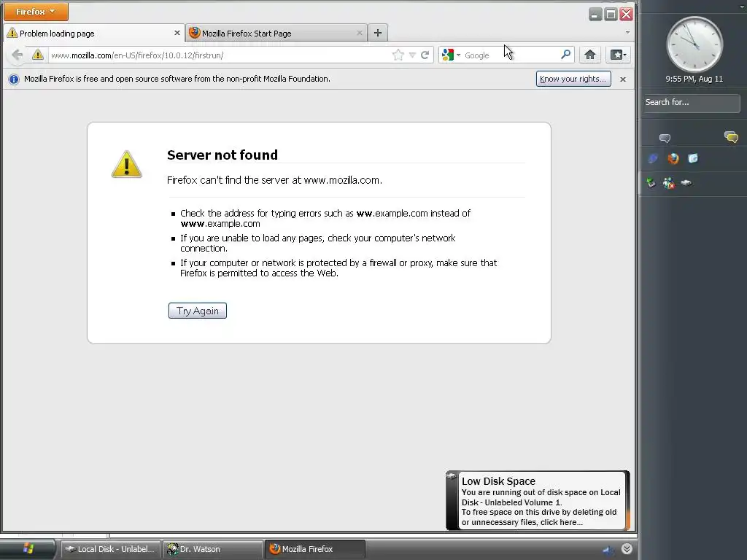Focus the URL address bar

tap(219, 55)
